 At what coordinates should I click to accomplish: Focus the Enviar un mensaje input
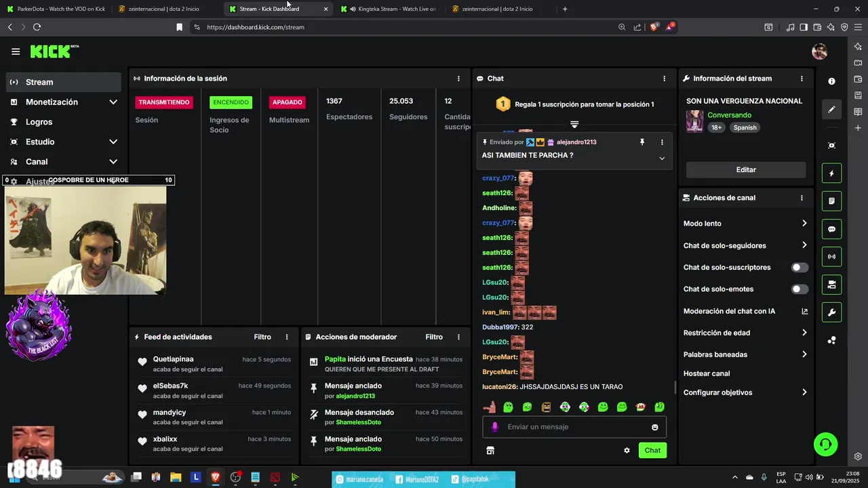[574, 427]
